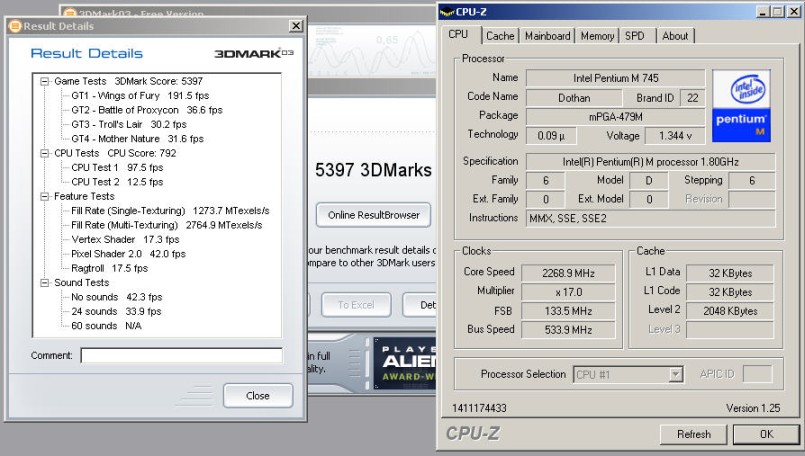805x456 pixels.
Task: Select the 60 sounds N/A row
Action: [106, 326]
